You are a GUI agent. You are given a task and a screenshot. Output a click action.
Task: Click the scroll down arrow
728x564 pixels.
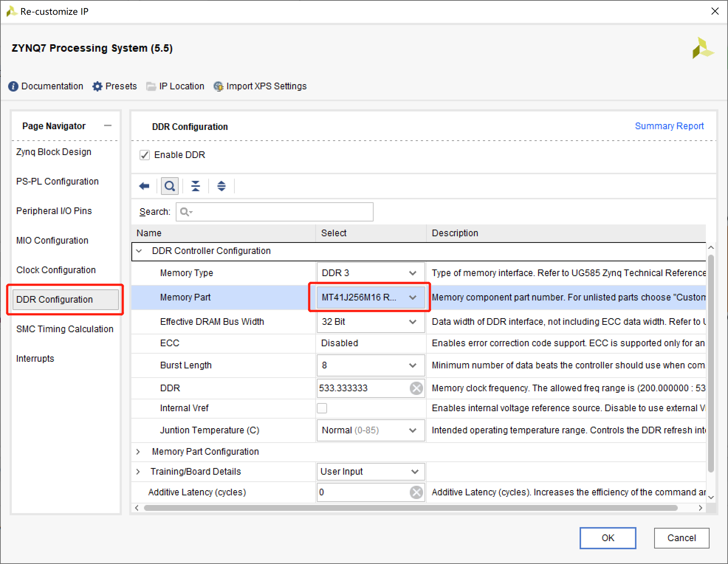(x=711, y=498)
